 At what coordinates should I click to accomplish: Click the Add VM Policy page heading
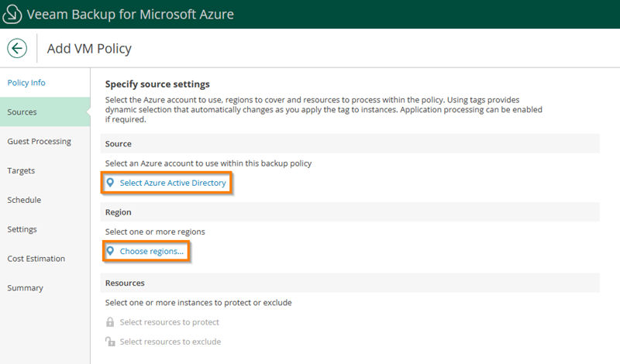coord(89,48)
